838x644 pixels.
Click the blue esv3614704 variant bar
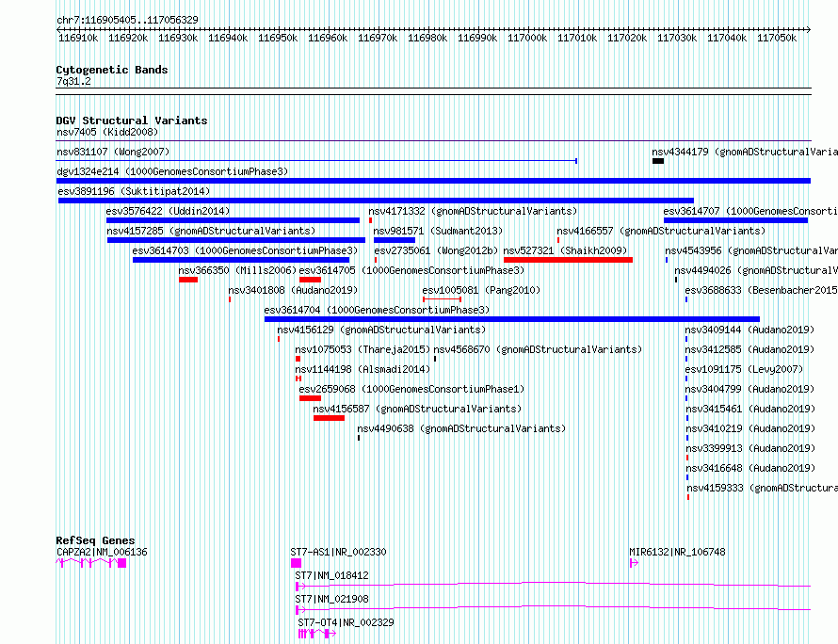[x=512, y=319]
